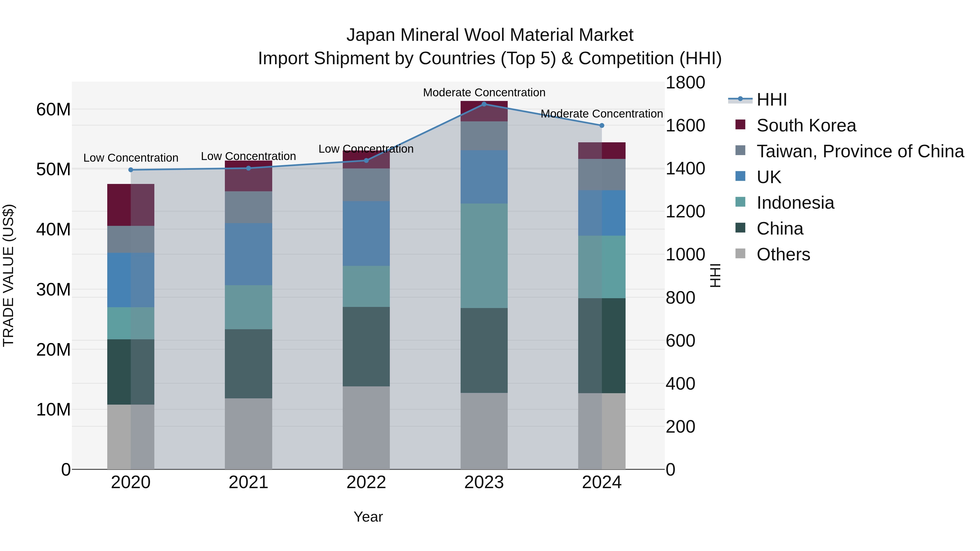The height and width of the screenshot is (551, 980).
Task: Click the 30M tick on left axis
Action: click(53, 290)
